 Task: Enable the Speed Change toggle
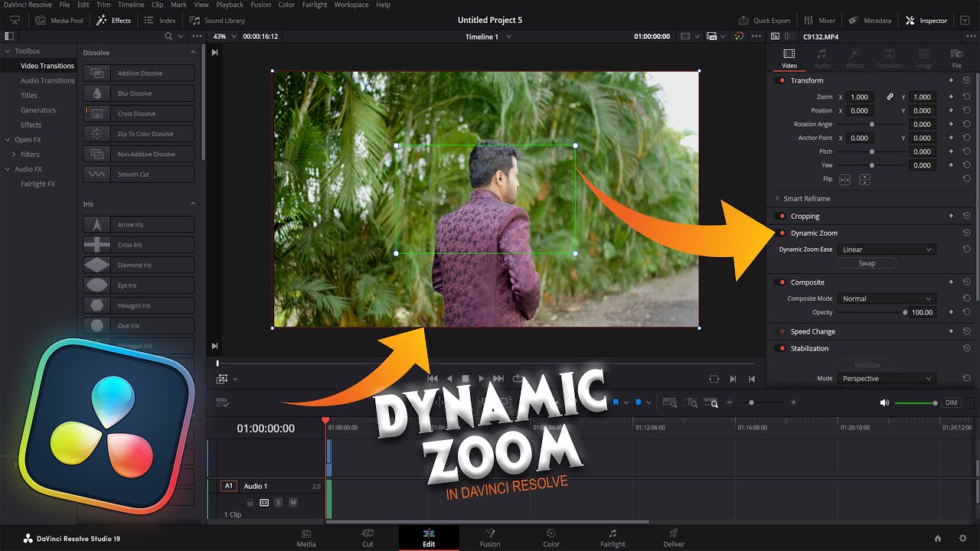coord(782,331)
